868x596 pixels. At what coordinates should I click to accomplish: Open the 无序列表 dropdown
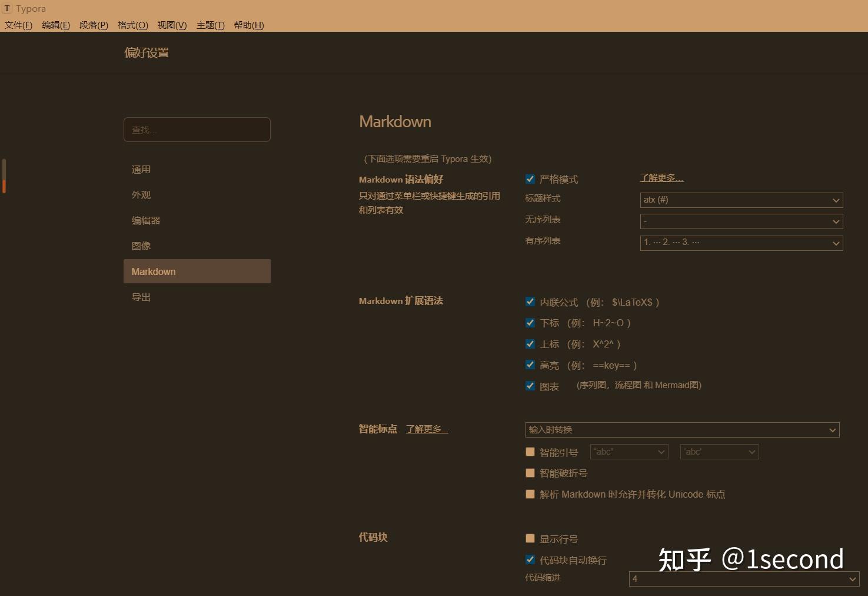(741, 221)
